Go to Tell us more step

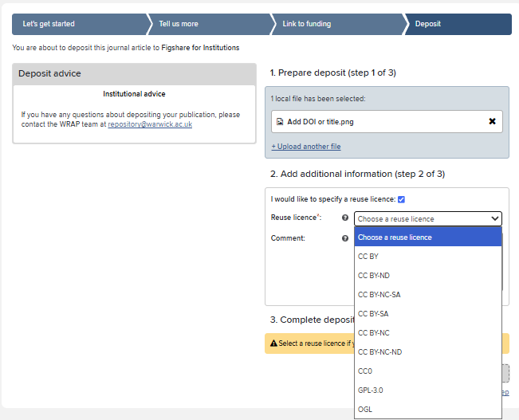pos(210,24)
